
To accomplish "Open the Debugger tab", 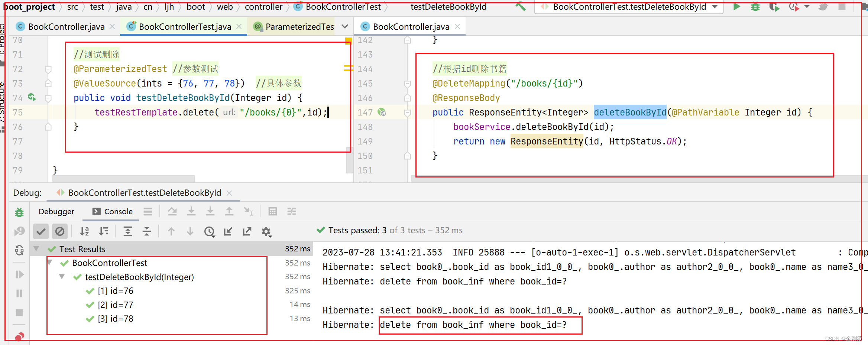I will coord(56,211).
